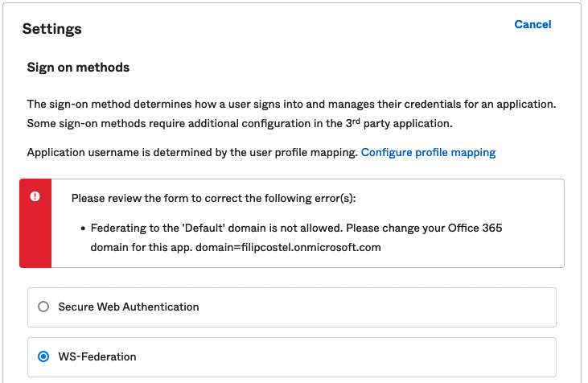Screen dimensions: 588x383
Task: Click the Secure Web Authentication label text
Action: pos(128,307)
